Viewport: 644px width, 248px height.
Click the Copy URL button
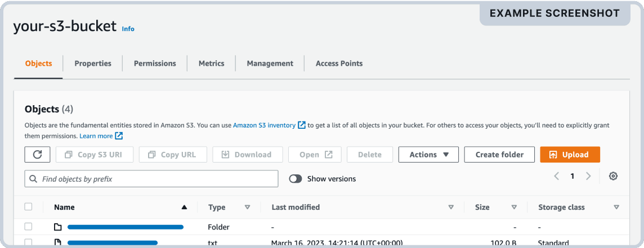[173, 155]
